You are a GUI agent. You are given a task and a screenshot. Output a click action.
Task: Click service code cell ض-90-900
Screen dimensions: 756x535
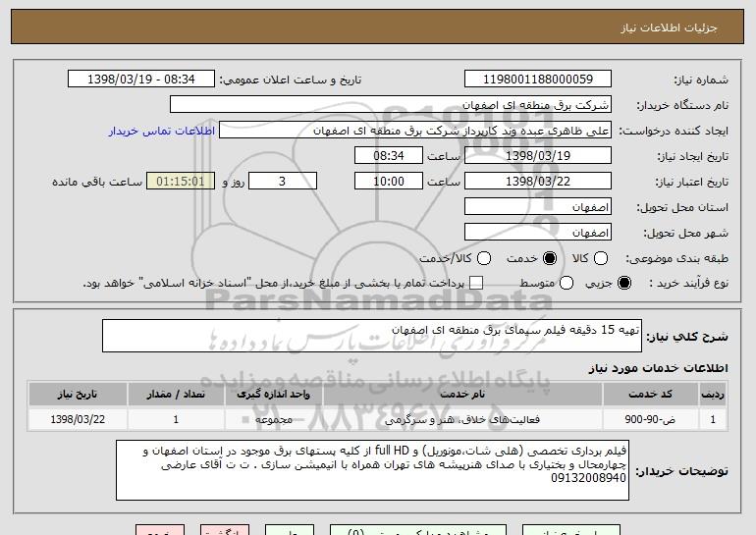tap(650, 419)
